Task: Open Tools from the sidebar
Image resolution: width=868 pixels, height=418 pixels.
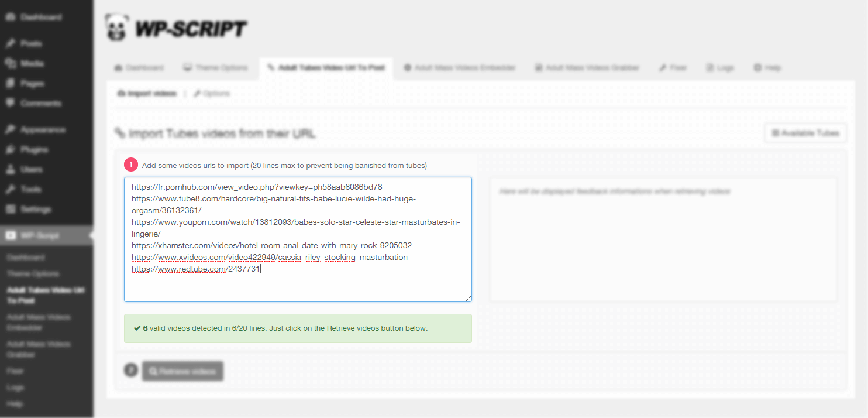Action: pos(31,189)
